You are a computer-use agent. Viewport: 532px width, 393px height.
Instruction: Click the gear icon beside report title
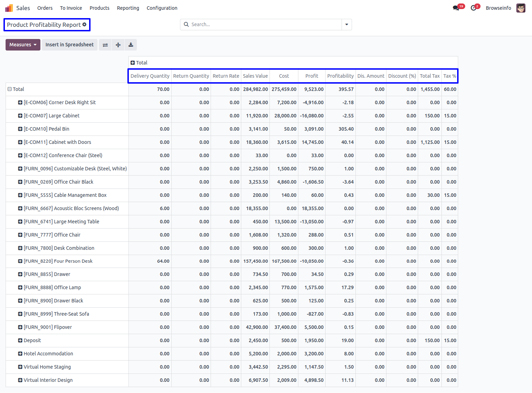click(x=84, y=25)
